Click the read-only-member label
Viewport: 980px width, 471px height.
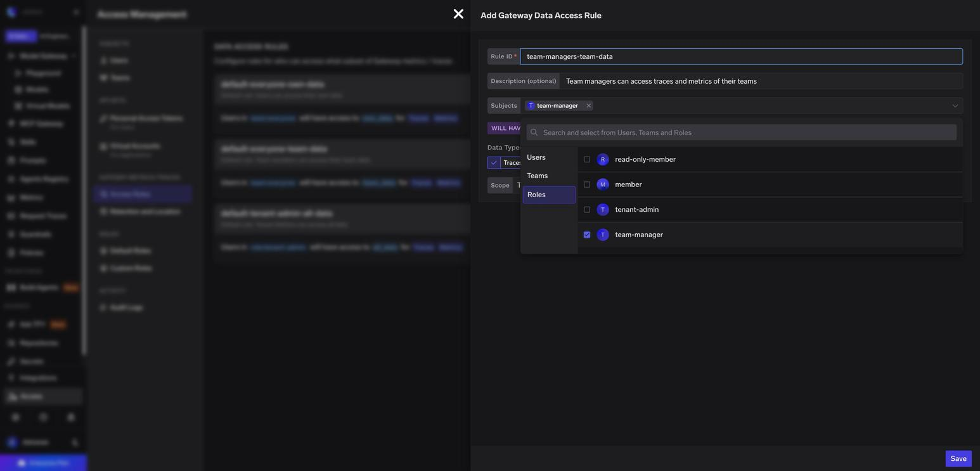(645, 160)
